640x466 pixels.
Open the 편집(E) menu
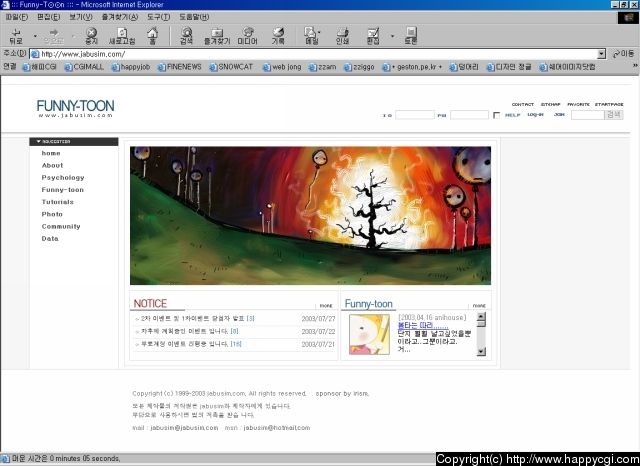(49, 17)
